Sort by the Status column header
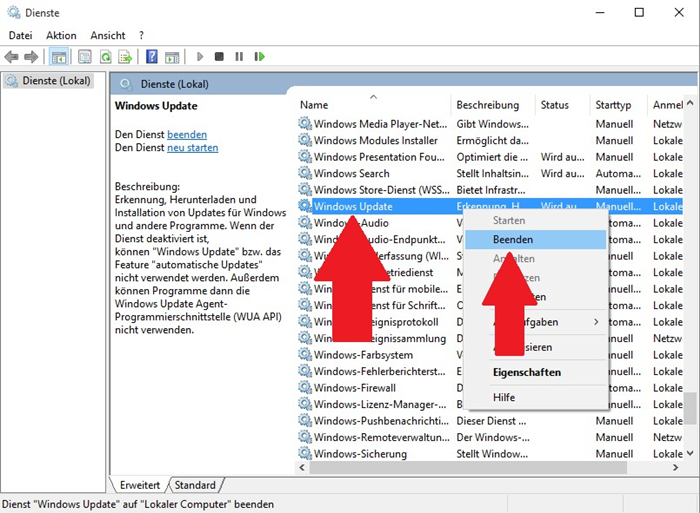This screenshot has height=513, width=700. (x=562, y=105)
